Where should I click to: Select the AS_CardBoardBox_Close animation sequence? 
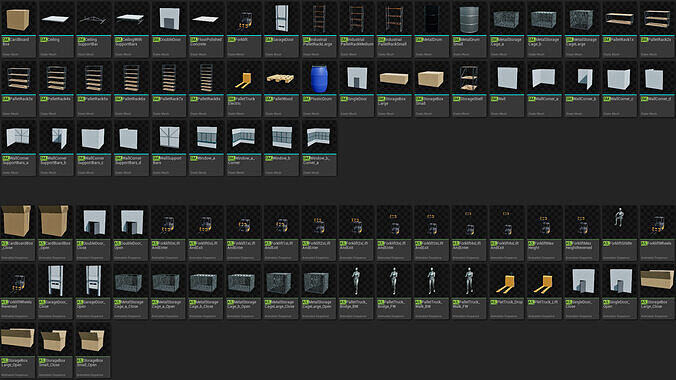(x=18, y=233)
